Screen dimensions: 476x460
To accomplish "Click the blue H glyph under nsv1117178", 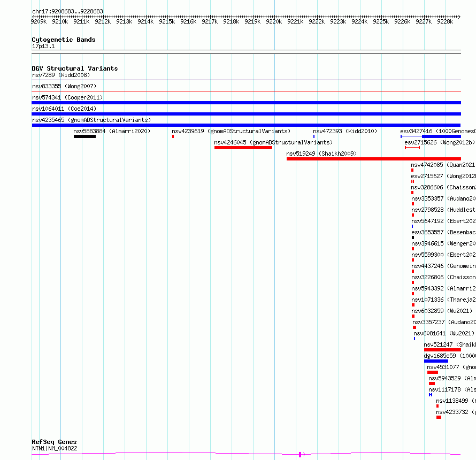I will coord(431,395).
